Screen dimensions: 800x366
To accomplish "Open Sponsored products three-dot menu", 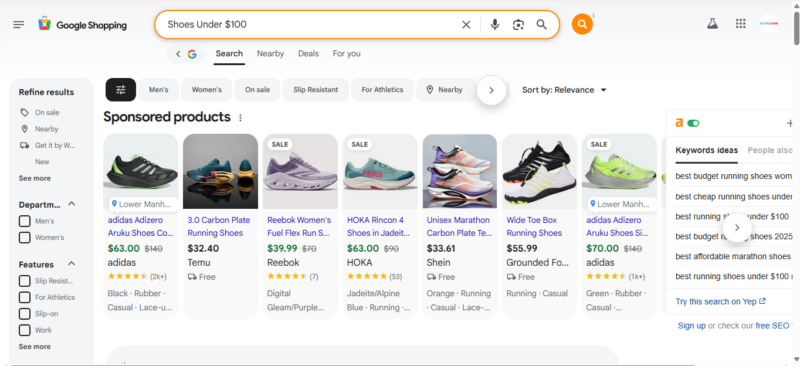I will pyautogui.click(x=240, y=118).
